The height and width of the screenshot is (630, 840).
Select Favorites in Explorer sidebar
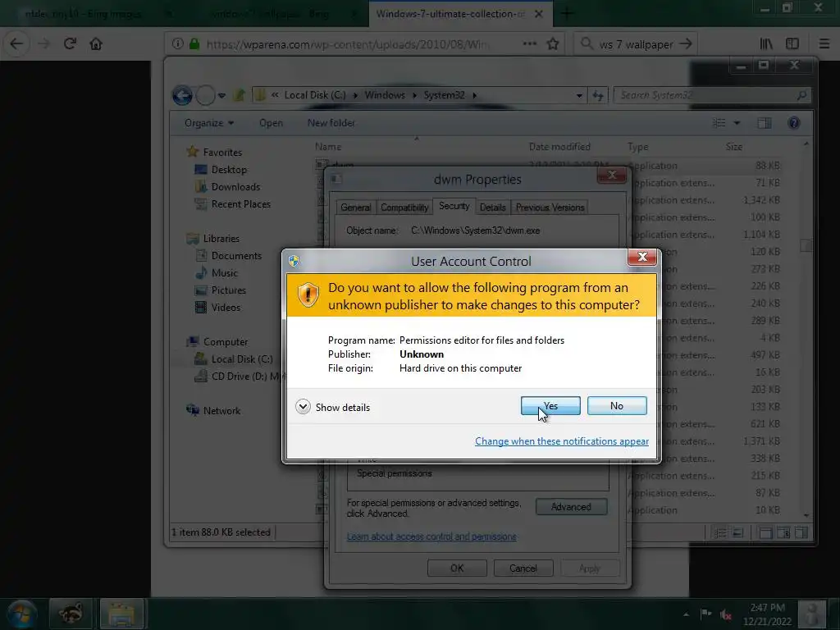click(x=222, y=152)
